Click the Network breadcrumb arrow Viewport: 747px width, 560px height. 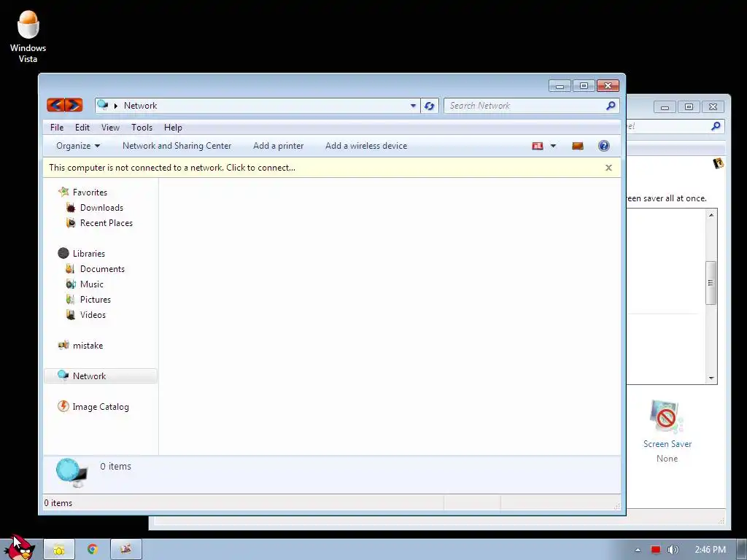[116, 106]
